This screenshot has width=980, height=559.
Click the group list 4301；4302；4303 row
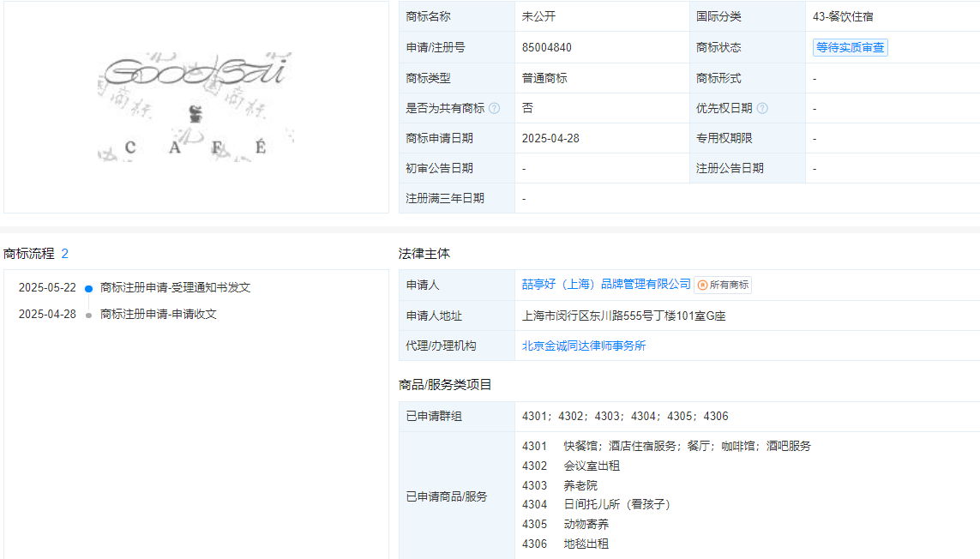coord(625,417)
